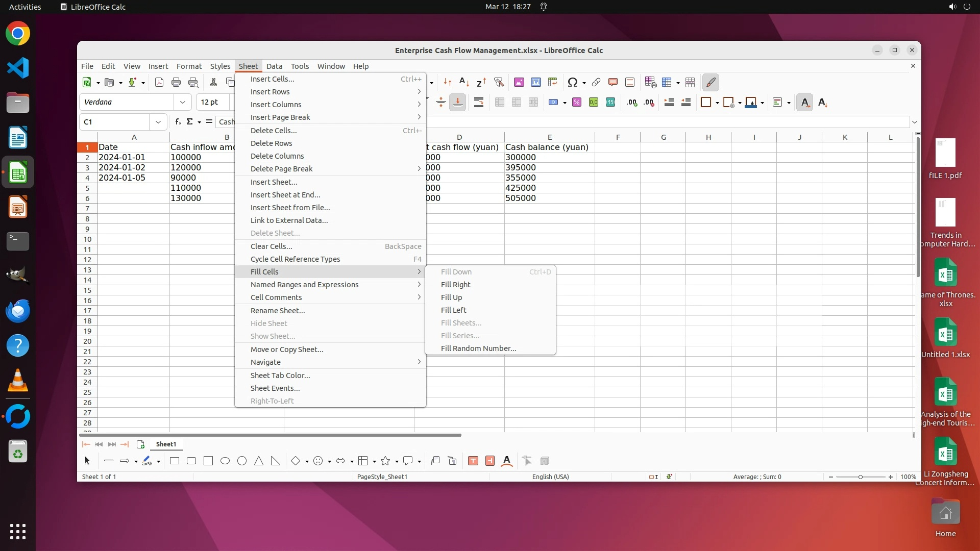Select the Ellipse drawing shape
The width and height of the screenshot is (980, 551).
(225, 461)
